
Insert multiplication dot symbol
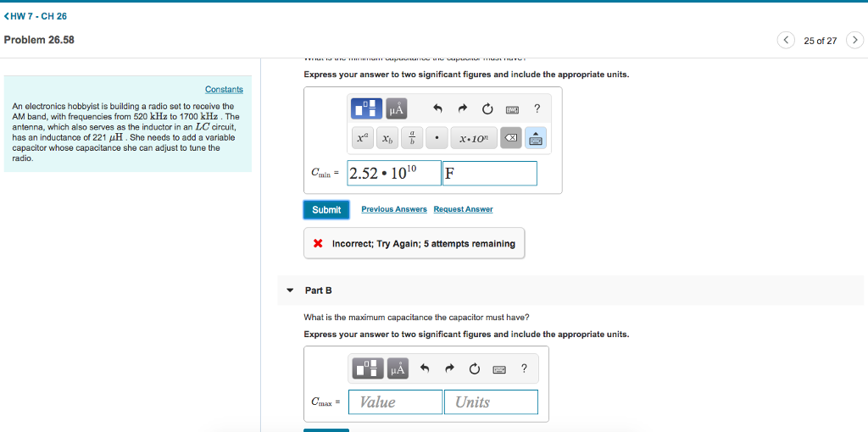[x=437, y=138]
